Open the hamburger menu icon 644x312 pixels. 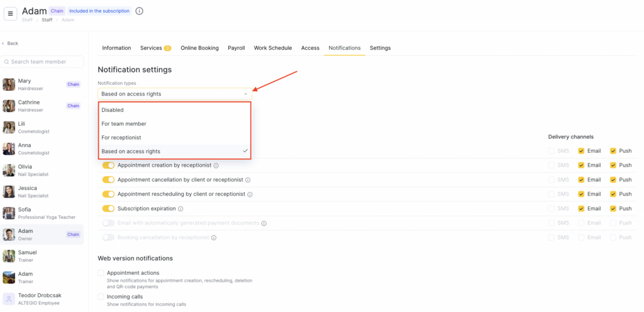click(x=11, y=14)
